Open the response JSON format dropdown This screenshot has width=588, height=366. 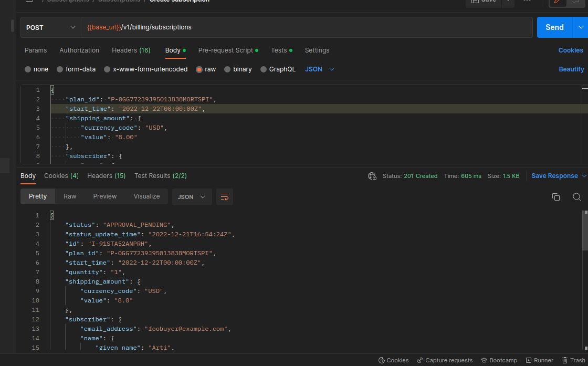point(192,197)
